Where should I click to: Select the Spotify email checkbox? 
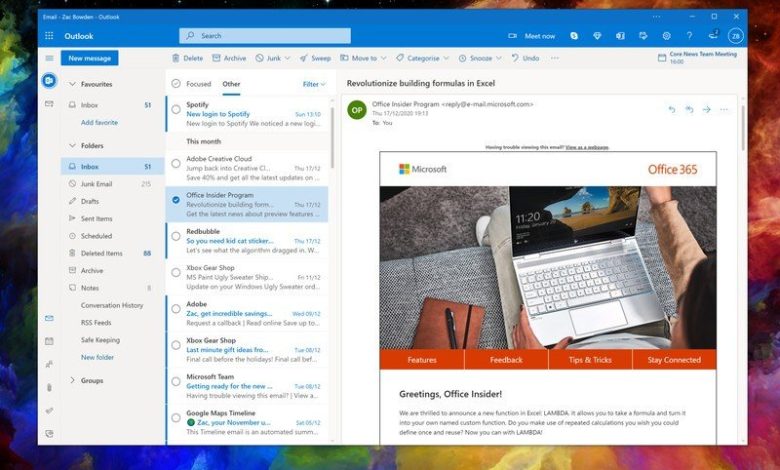click(x=176, y=109)
